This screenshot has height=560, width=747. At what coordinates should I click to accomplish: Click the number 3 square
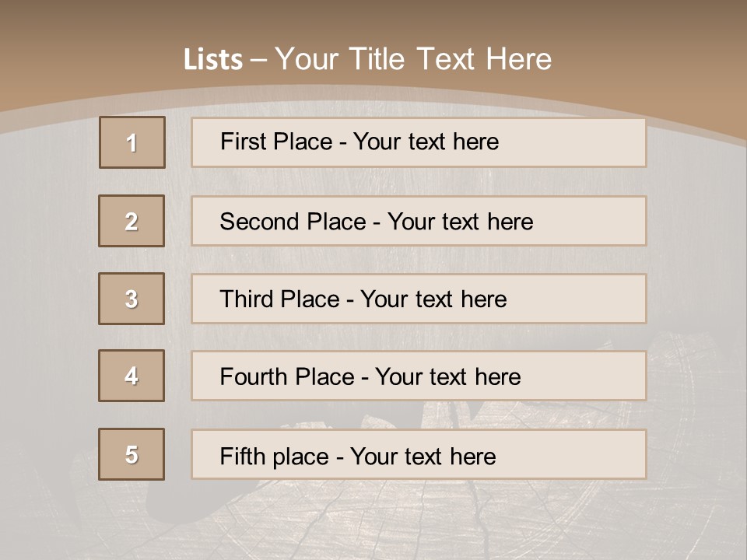[x=132, y=299]
